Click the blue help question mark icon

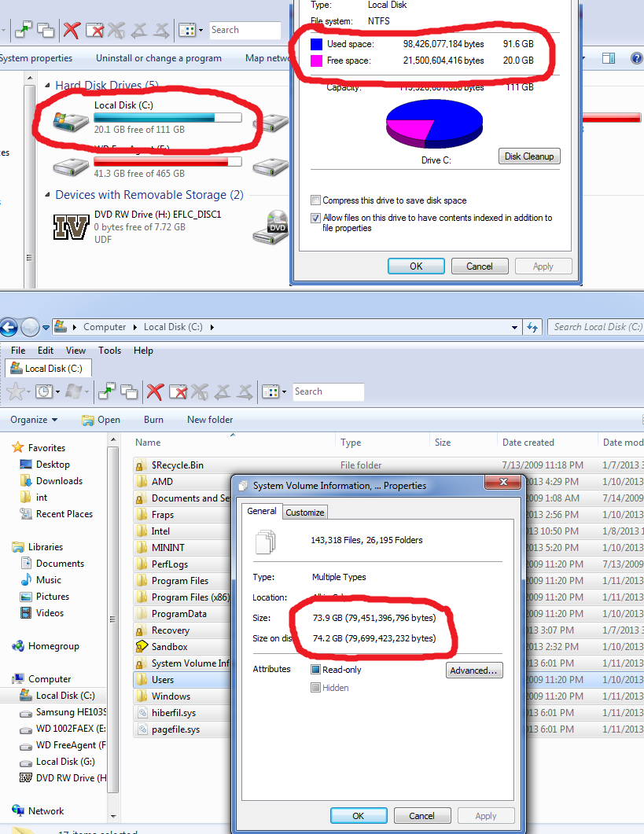tap(636, 58)
